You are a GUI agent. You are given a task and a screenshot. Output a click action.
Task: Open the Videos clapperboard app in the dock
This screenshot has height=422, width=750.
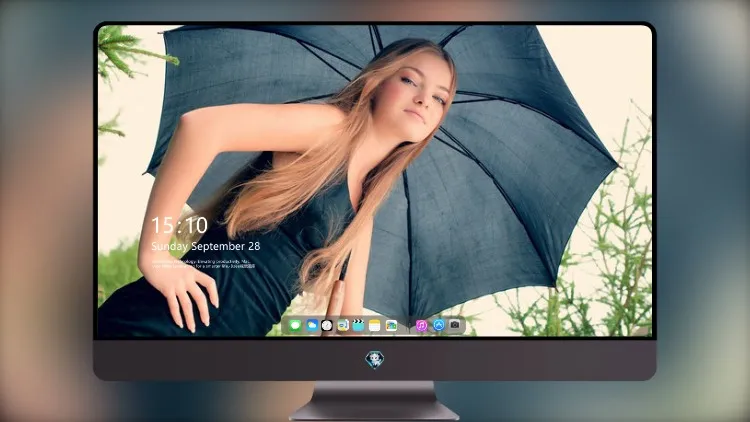coord(358,326)
